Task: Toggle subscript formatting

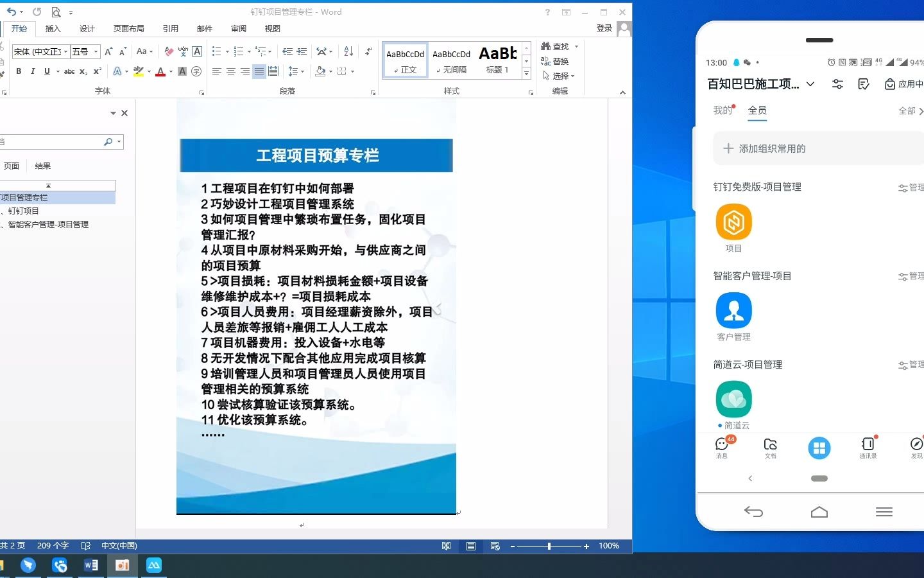Action: coord(83,71)
